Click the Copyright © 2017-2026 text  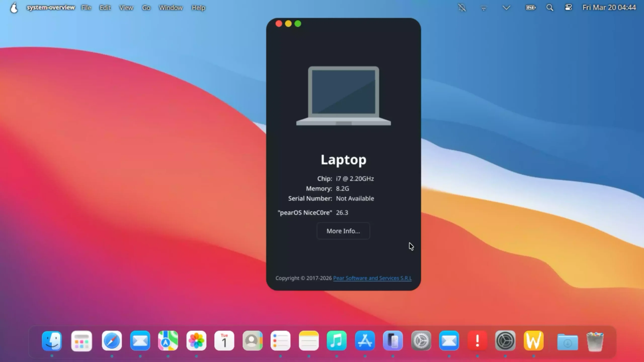point(303,278)
